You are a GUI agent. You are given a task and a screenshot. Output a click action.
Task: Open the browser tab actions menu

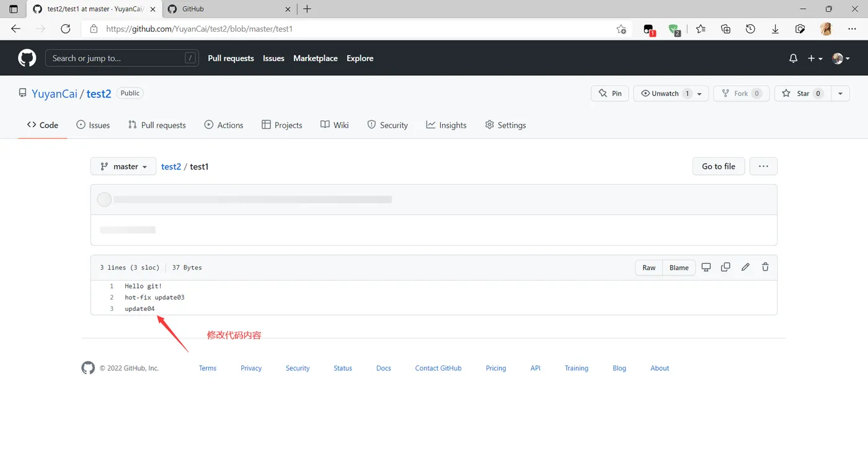tap(14, 9)
